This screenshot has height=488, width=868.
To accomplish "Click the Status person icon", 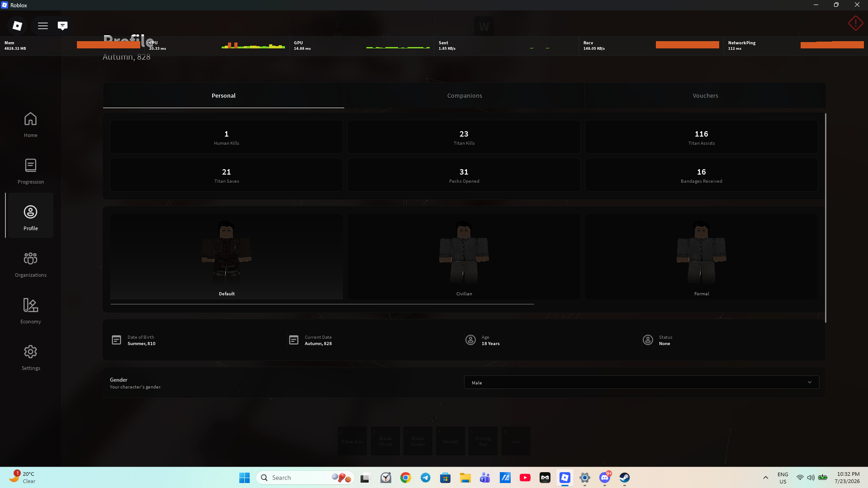I will [648, 340].
